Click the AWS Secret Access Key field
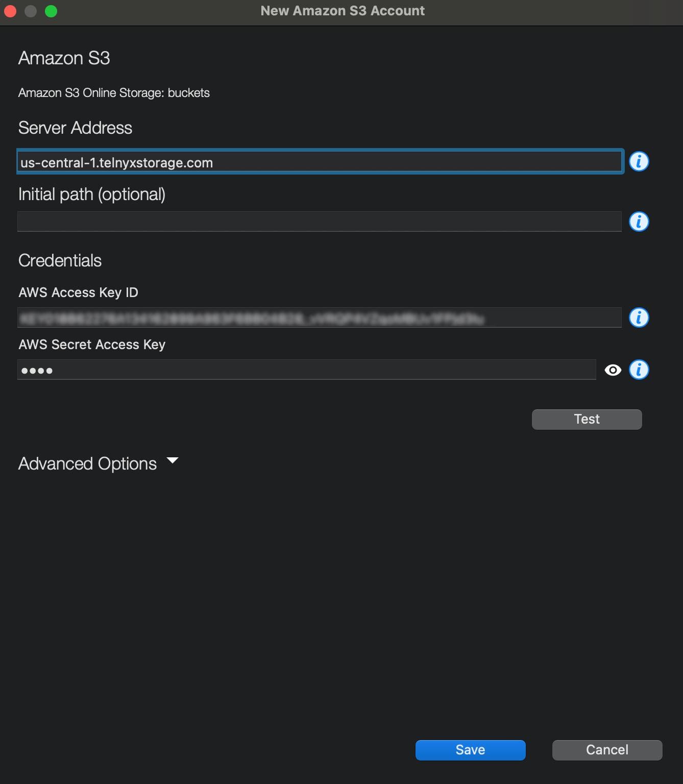 (x=306, y=370)
